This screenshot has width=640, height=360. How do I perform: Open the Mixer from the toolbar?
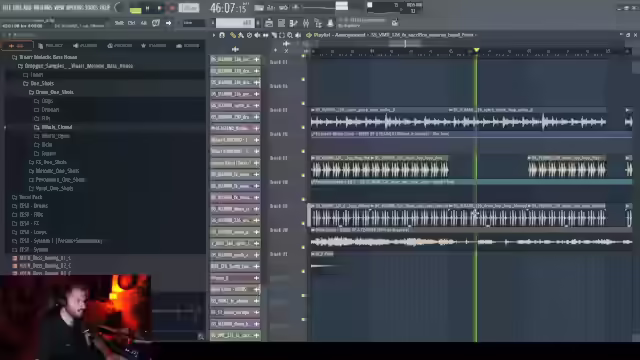pyautogui.click(x=306, y=23)
